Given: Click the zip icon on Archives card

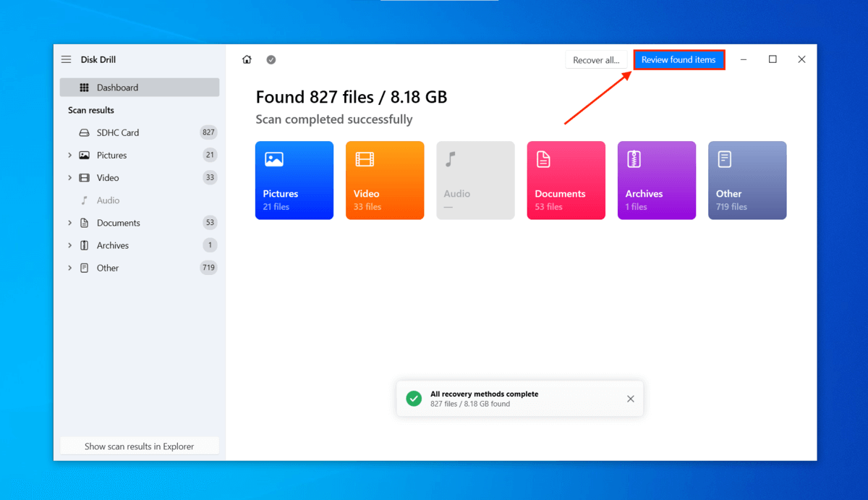Looking at the screenshot, I should coord(634,159).
